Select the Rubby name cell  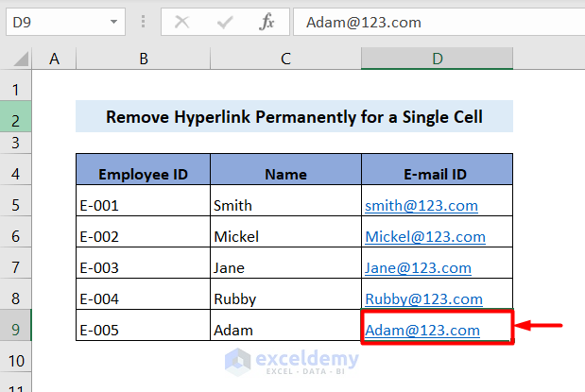click(285, 294)
